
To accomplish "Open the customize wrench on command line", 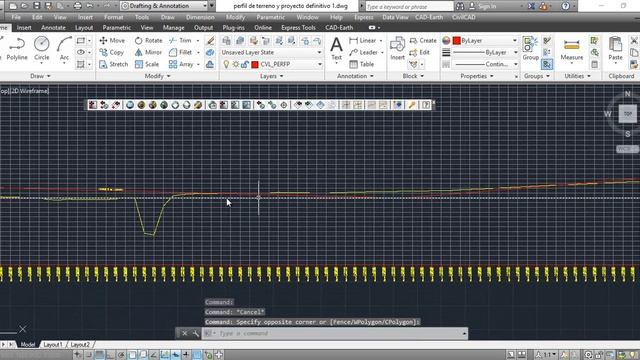I will [195, 333].
